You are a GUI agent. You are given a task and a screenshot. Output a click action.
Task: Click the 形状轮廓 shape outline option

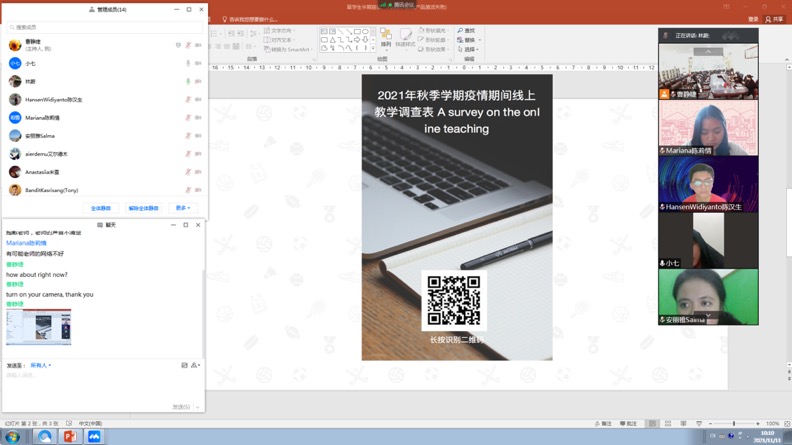pyautogui.click(x=433, y=40)
